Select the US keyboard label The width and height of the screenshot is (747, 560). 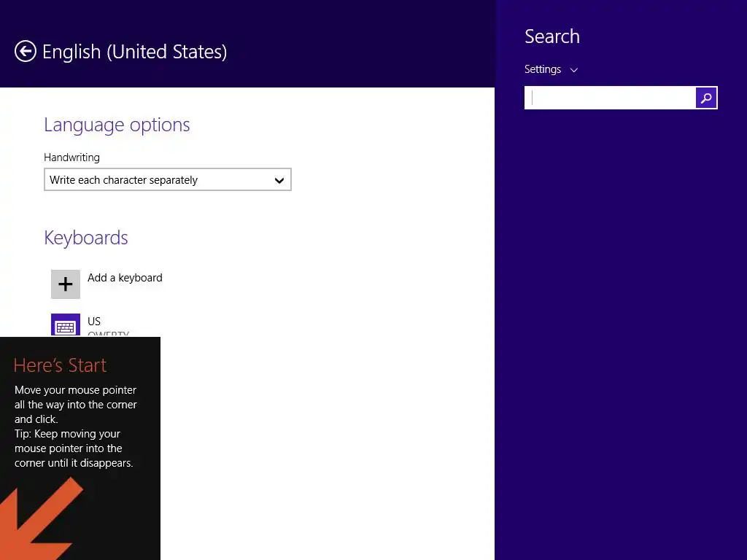click(94, 322)
